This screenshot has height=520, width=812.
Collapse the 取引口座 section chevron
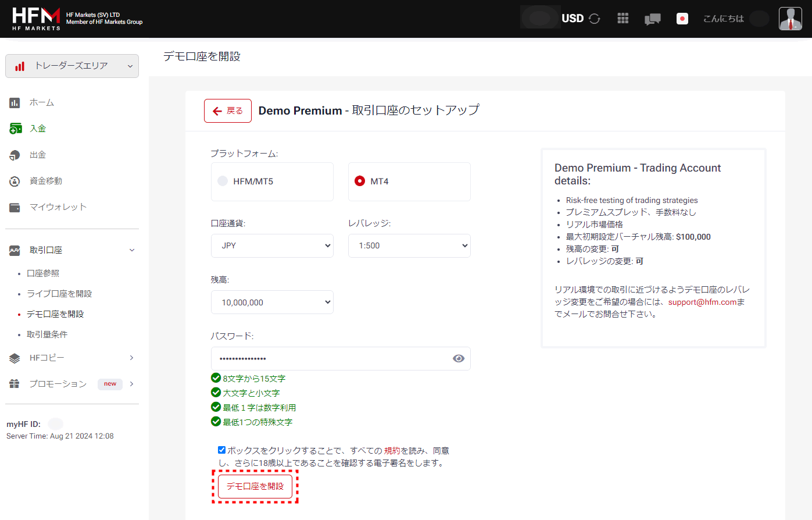132,250
